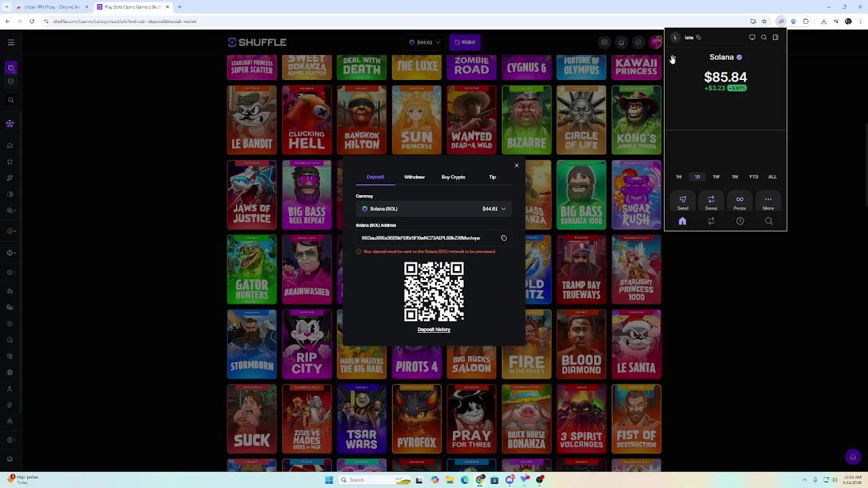Expand the system tray hidden icons
This screenshot has height=488, width=868.
tap(805, 480)
